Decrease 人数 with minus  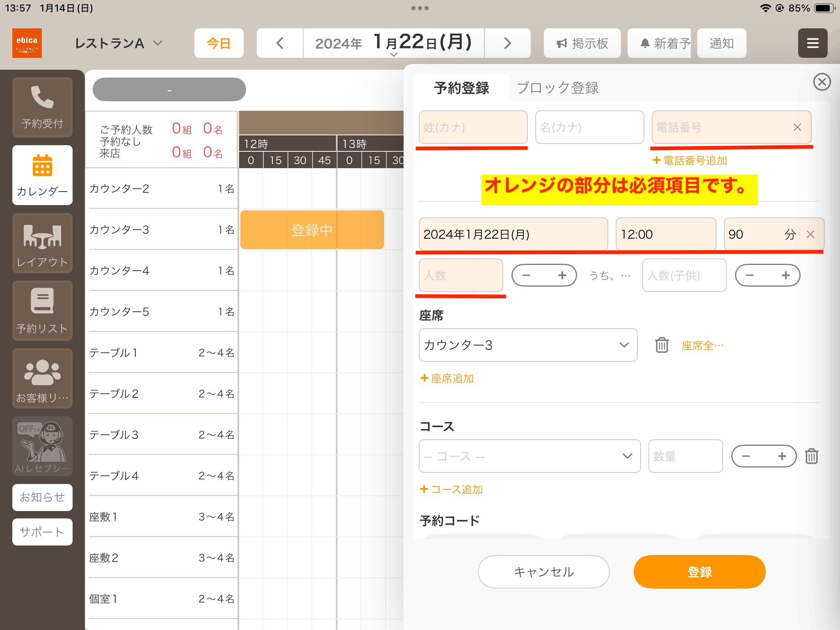click(527, 275)
